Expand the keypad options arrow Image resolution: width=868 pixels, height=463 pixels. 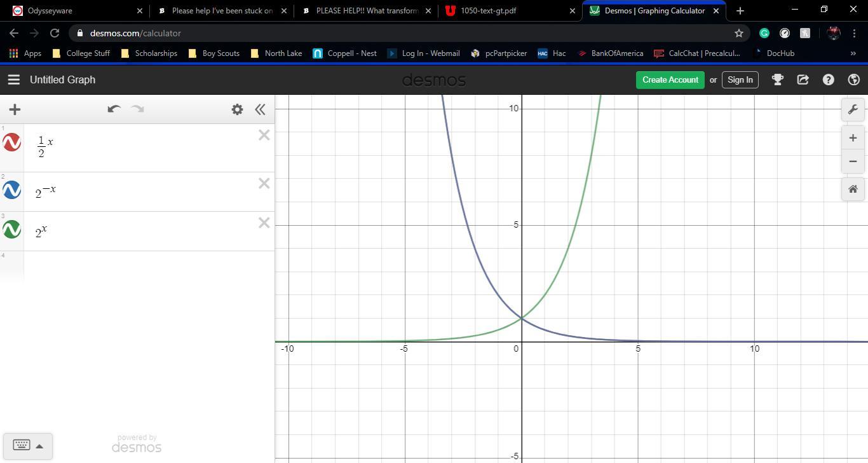[39, 446]
